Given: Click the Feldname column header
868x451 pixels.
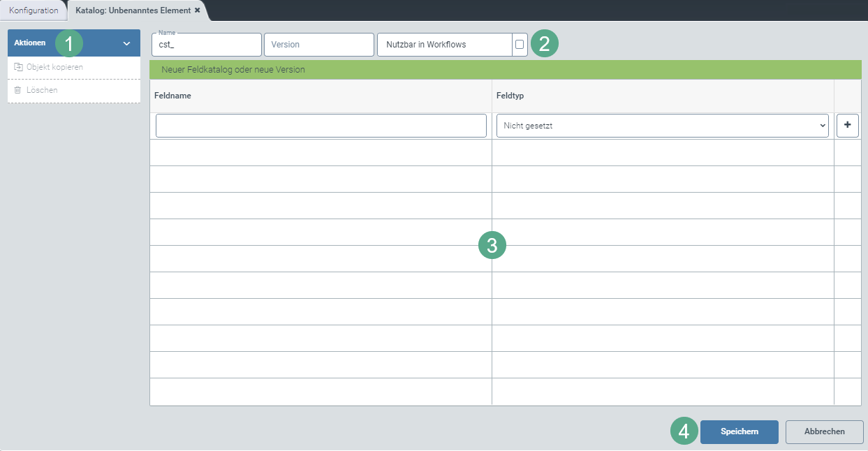Looking at the screenshot, I should [x=173, y=96].
